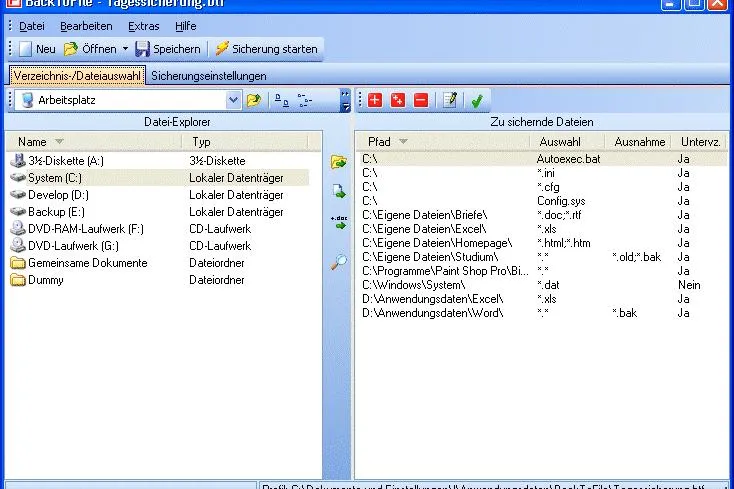Click the *.old;*.bak exception cell

coord(637,257)
